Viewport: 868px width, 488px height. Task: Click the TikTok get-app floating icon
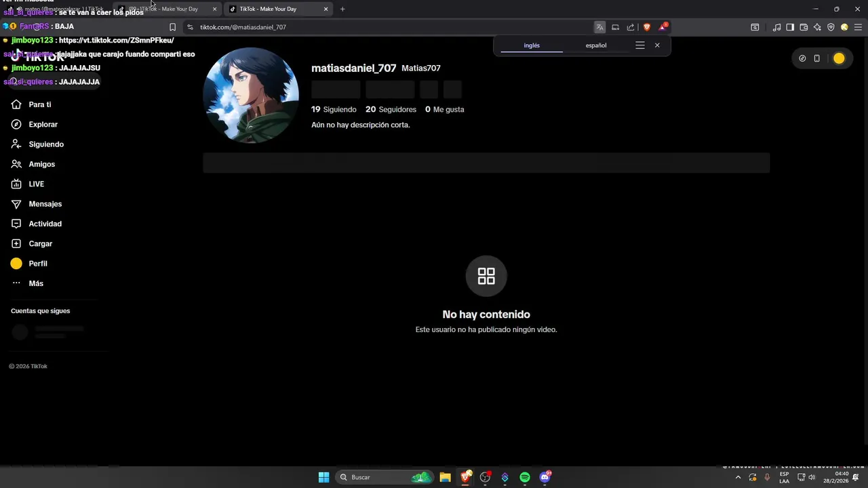(x=802, y=58)
